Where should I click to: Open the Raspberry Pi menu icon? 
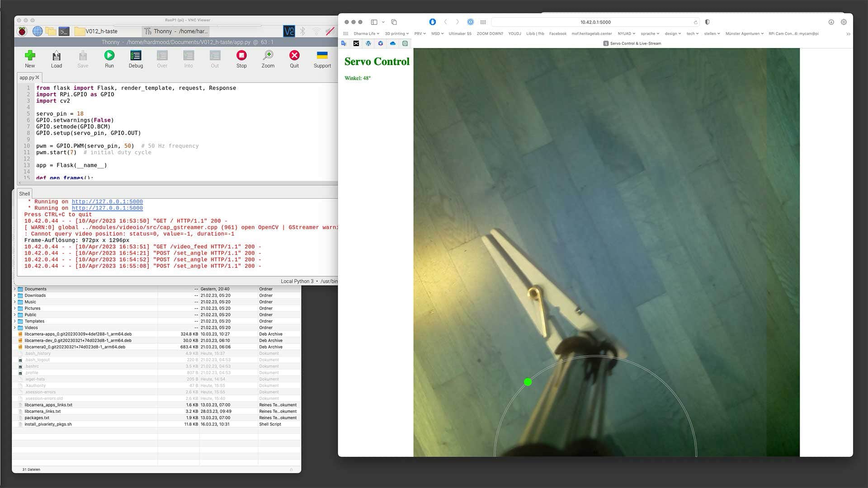pyautogui.click(x=22, y=31)
